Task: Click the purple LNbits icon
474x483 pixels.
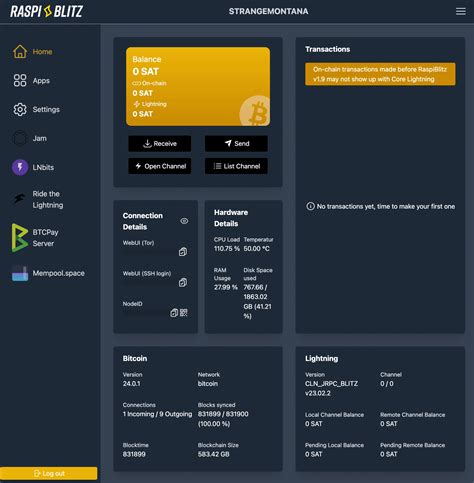Action: [x=20, y=167]
